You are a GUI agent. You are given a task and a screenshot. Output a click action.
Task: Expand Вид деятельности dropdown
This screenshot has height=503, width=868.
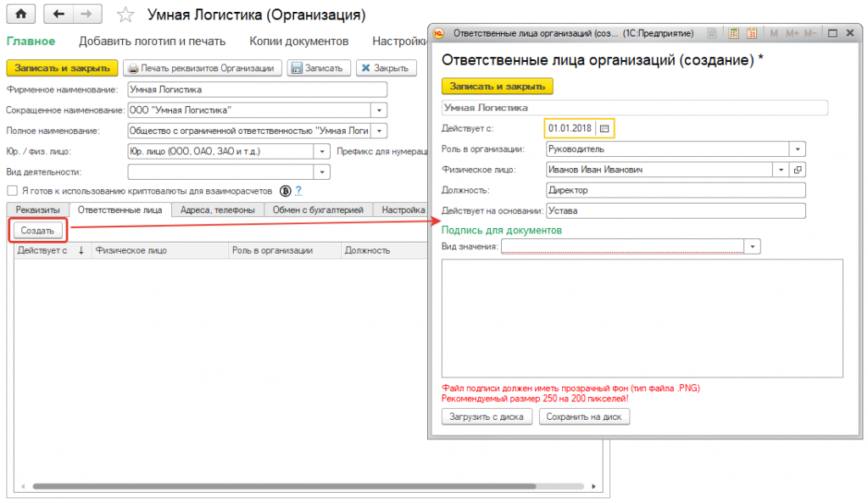click(x=322, y=172)
